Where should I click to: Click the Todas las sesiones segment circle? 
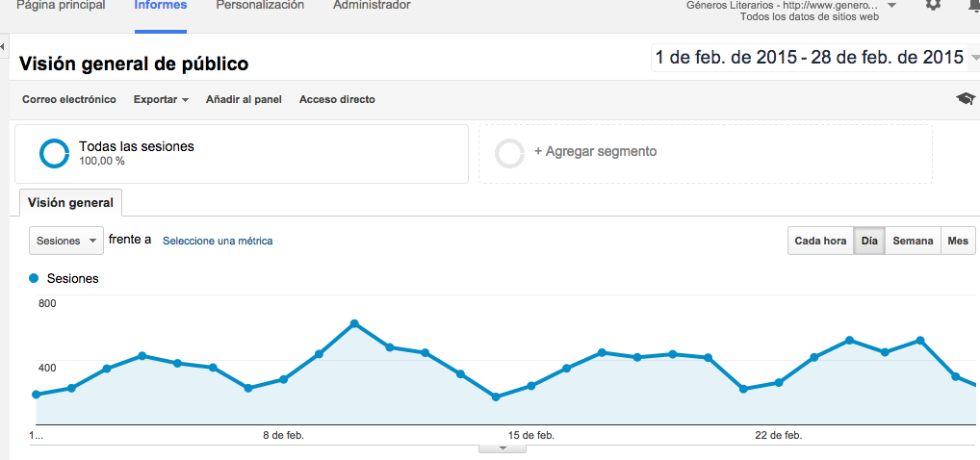54,153
